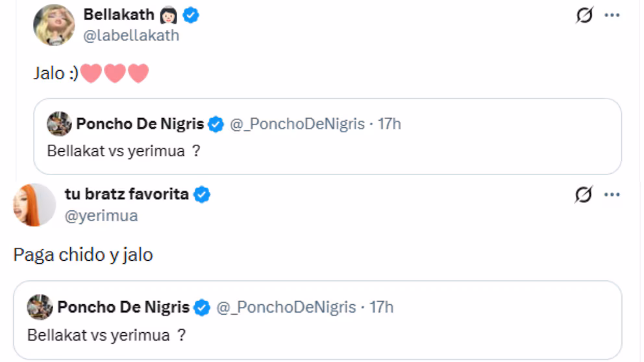644x362 pixels.
Task: Click Poncho De Nigris avatar in first quote
Action: point(59,124)
